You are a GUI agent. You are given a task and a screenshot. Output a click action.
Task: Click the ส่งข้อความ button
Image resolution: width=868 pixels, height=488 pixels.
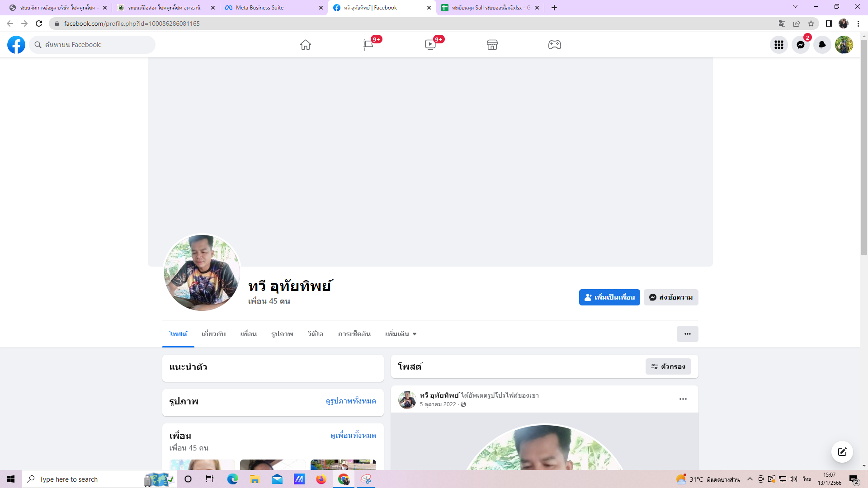click(x=671, y=297)
